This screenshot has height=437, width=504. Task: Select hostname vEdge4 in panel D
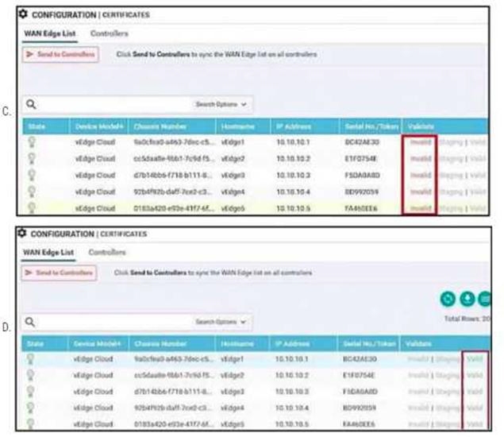[232, 408]
